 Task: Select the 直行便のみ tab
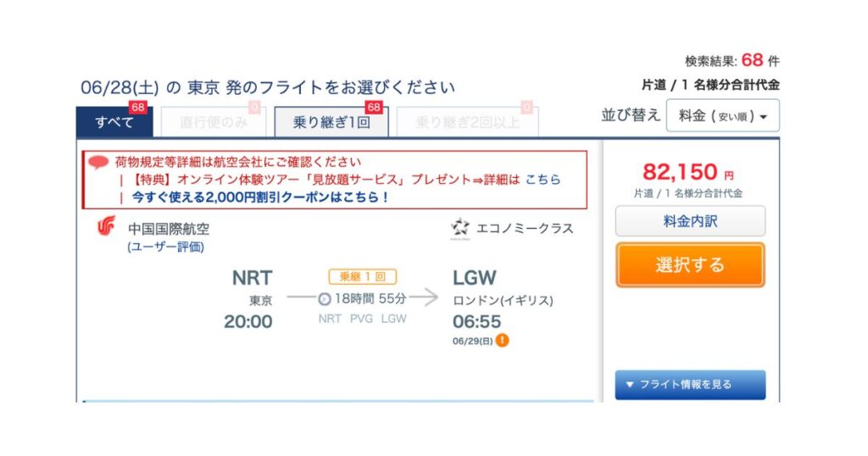coord(213,122)
